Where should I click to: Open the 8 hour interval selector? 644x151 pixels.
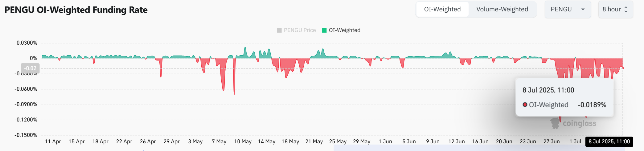615,9
